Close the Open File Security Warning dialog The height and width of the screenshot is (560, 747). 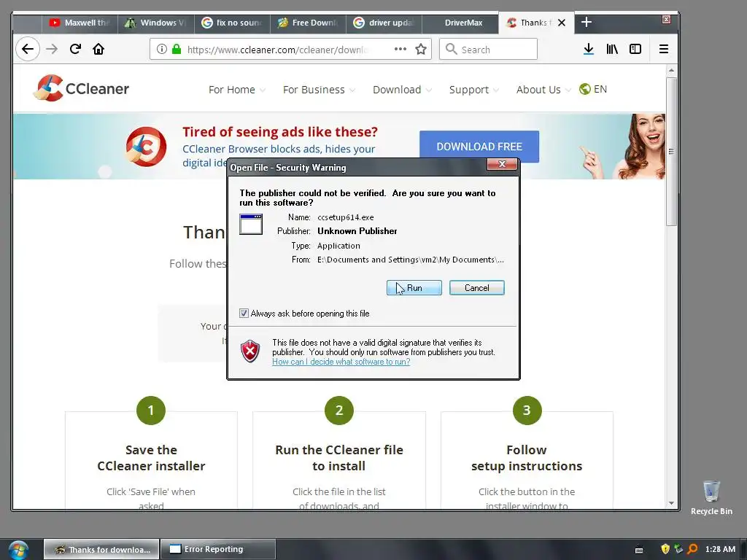(502, 164)
